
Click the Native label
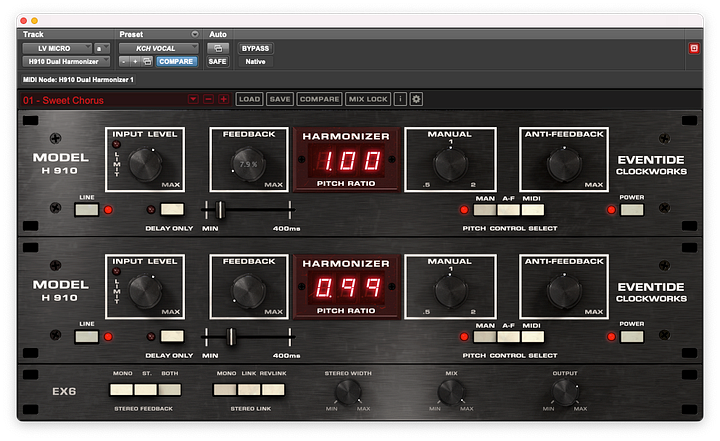click(x=255, y=62)
